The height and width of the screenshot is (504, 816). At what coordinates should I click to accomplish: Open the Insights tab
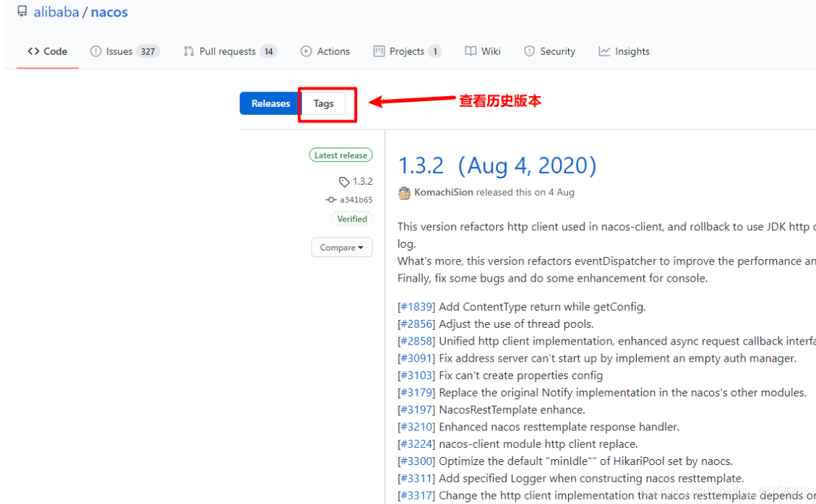click(x=624, y=51)
